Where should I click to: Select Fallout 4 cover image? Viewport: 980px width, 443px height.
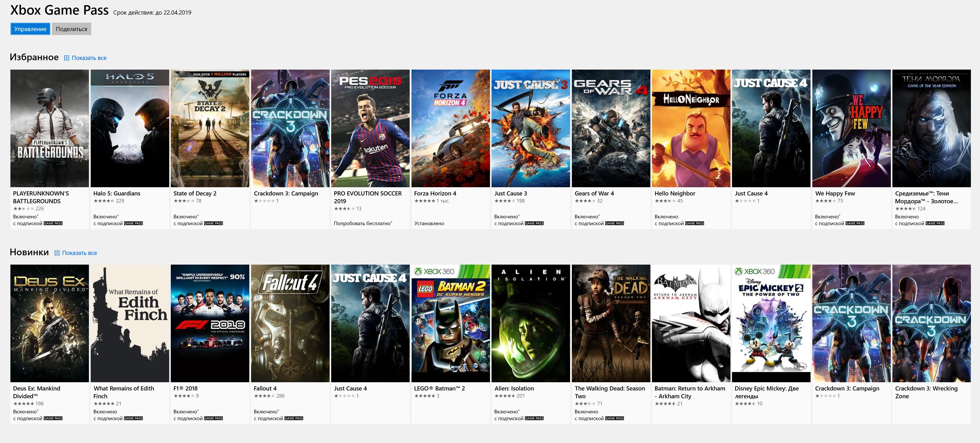(x=290, y=323)
